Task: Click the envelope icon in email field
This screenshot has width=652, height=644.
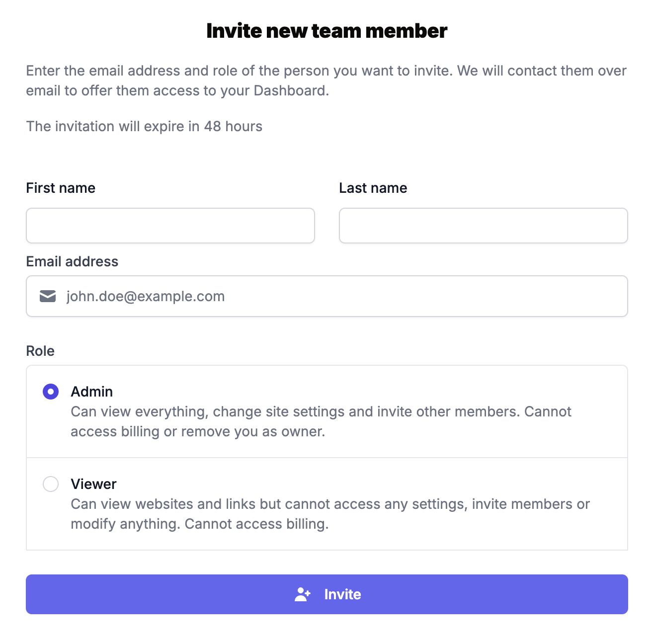Action: click(47, 296)
